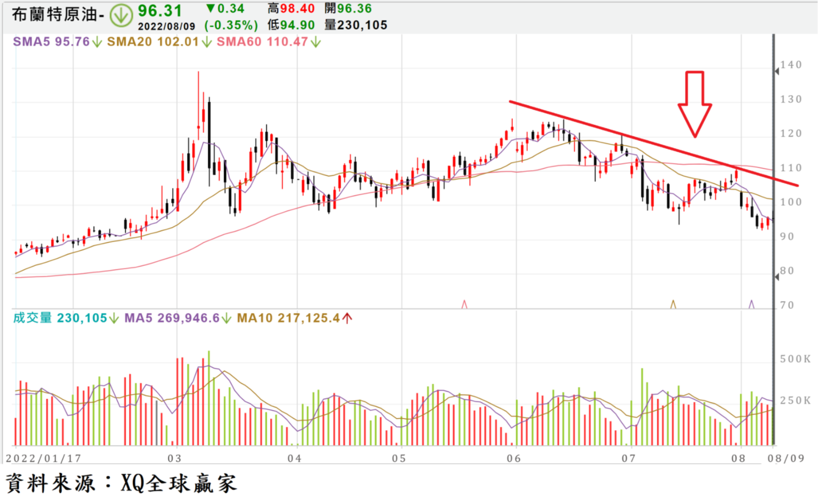Screen dimensions: 818x504
Task: Click the pink triangle marker on the price chart baseline
Action: pyautogui.click(x=464, y=304)
